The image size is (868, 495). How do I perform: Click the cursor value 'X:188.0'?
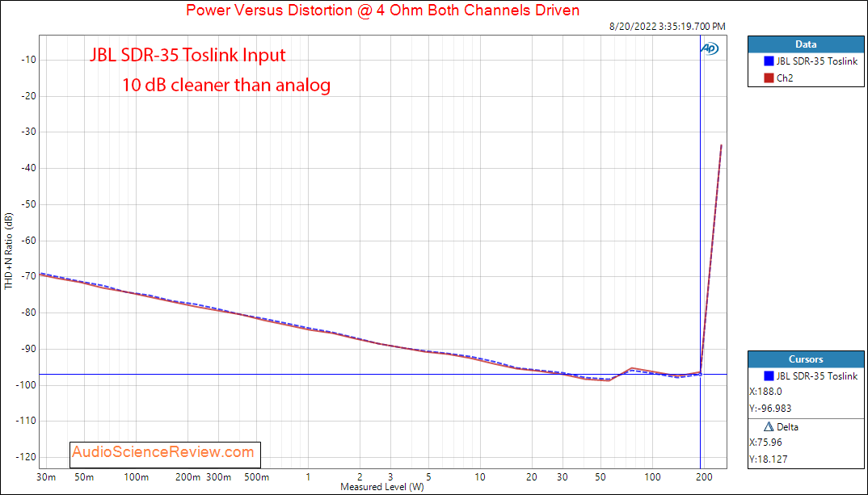pos(765,392)
